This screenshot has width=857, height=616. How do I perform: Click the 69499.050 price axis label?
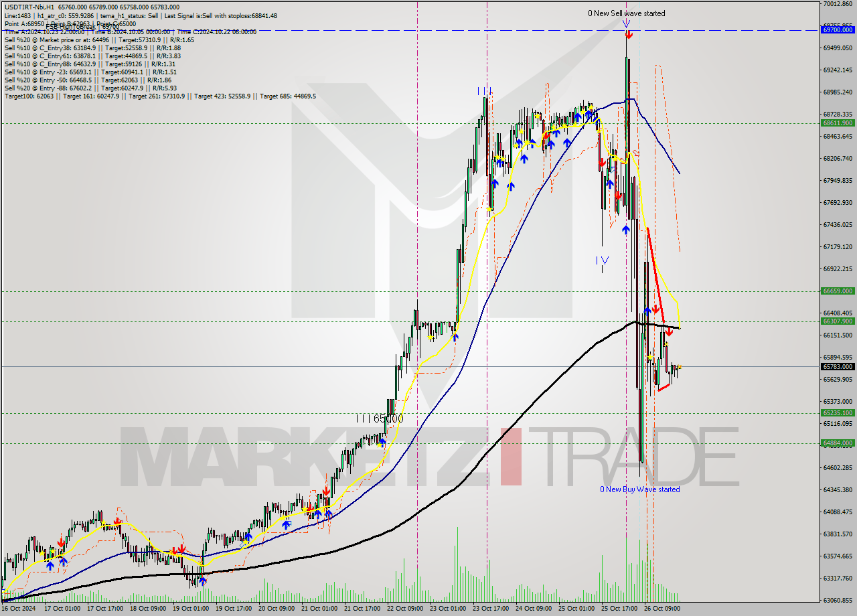coord(838,48)
